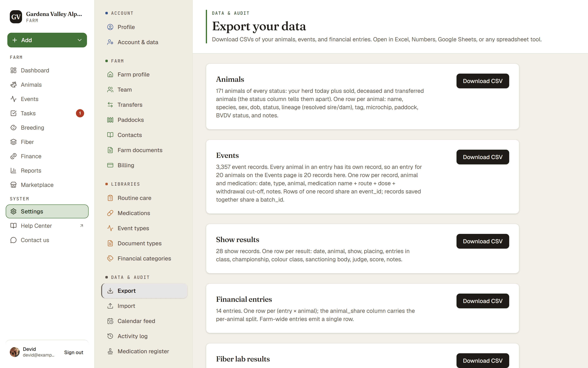Click the GV farm logo badge
Image resolution: width=588 pixels, height=368 pixels.
[x=16, y=17]
